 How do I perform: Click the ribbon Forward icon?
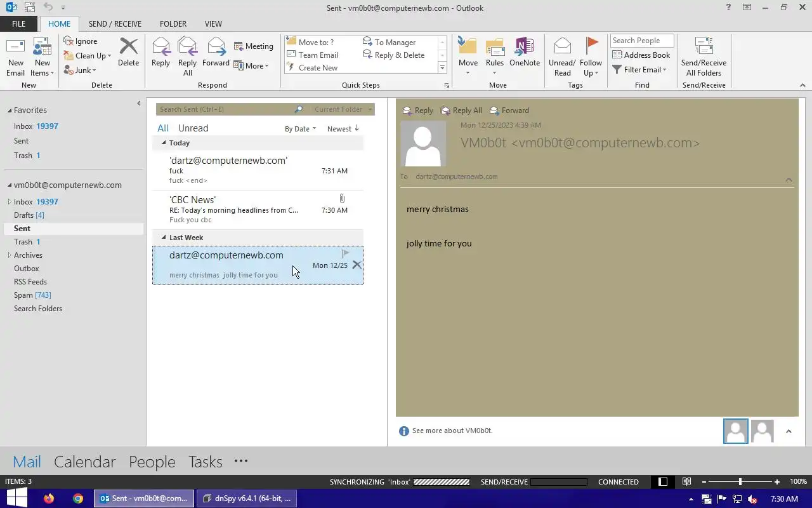point(216,52)
